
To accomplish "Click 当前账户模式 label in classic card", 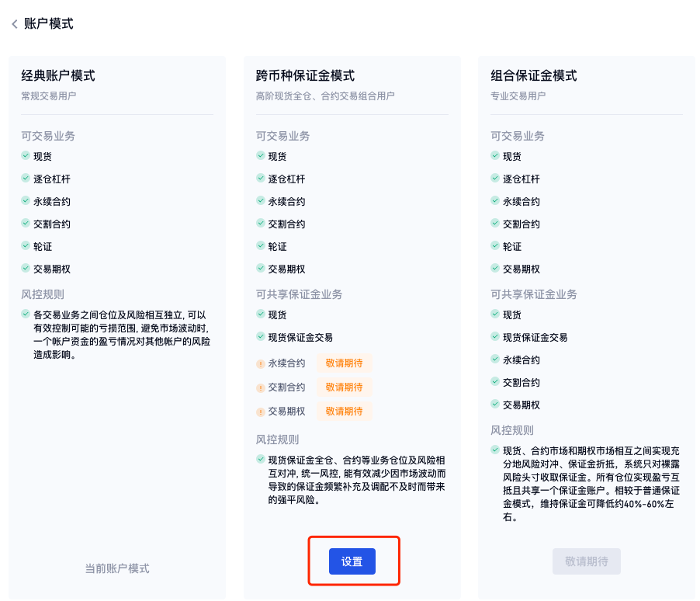I will [x=116, y=568].
